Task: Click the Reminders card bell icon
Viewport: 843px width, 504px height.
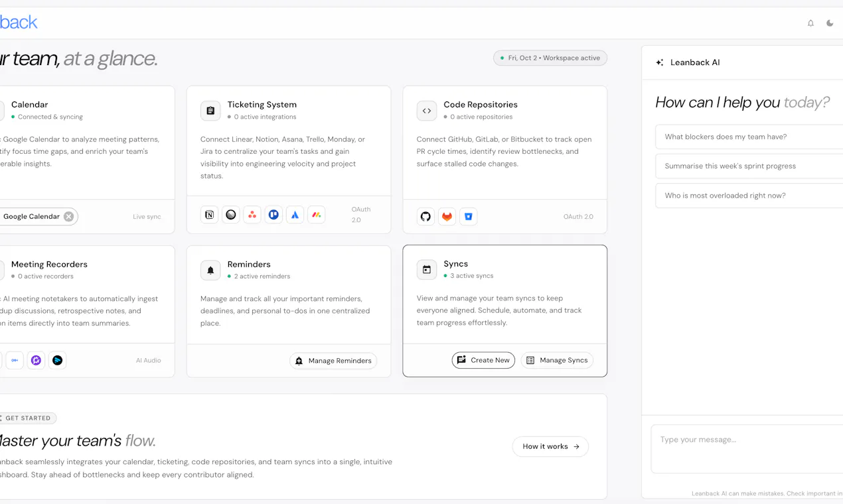Action: (x=210, y=270)
